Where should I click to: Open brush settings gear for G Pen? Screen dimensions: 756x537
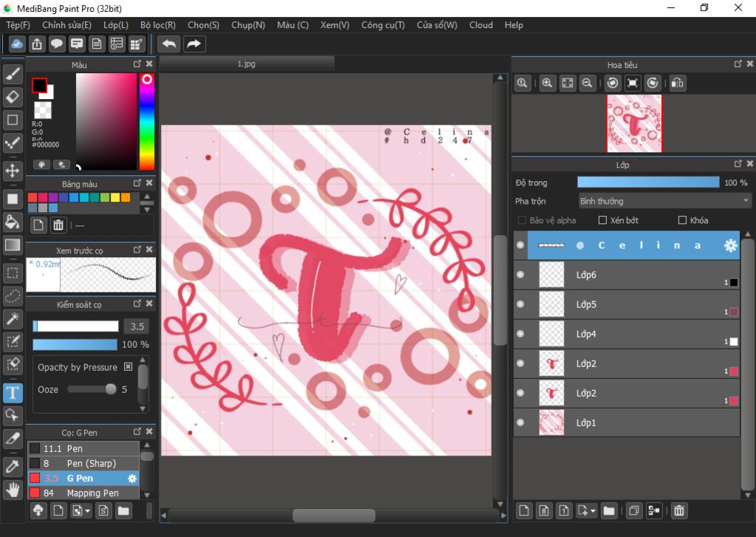[x=132, y=479]
